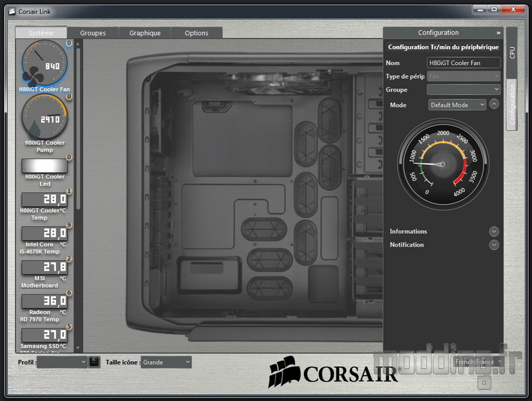
Task: Switch to the Options tab
Action: [196, 33]
